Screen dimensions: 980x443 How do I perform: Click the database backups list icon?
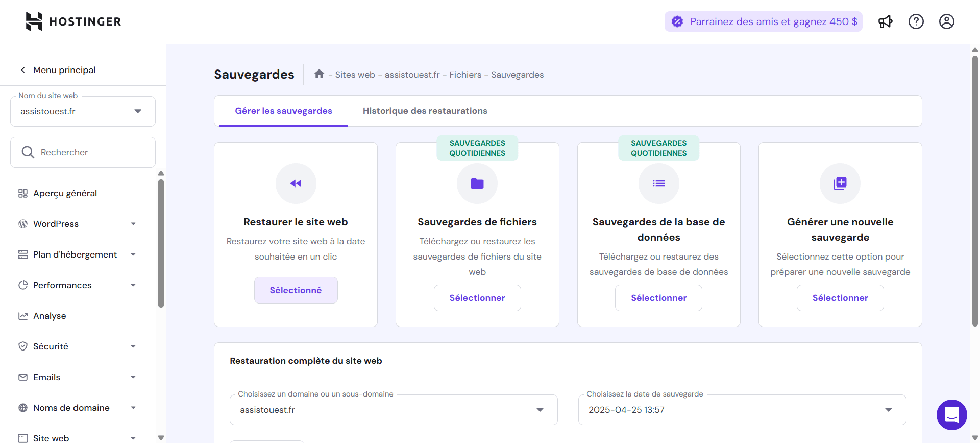[x=658, y=183]
